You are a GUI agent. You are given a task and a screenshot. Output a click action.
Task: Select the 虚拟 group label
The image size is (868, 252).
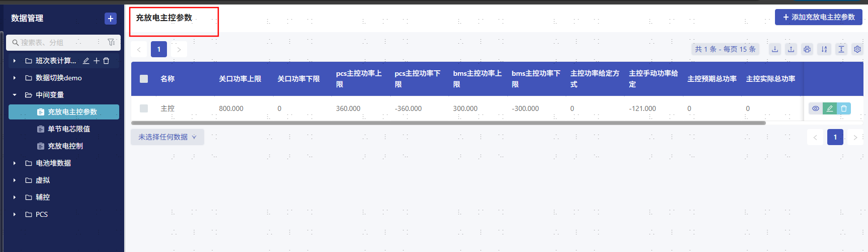point(43,180)
